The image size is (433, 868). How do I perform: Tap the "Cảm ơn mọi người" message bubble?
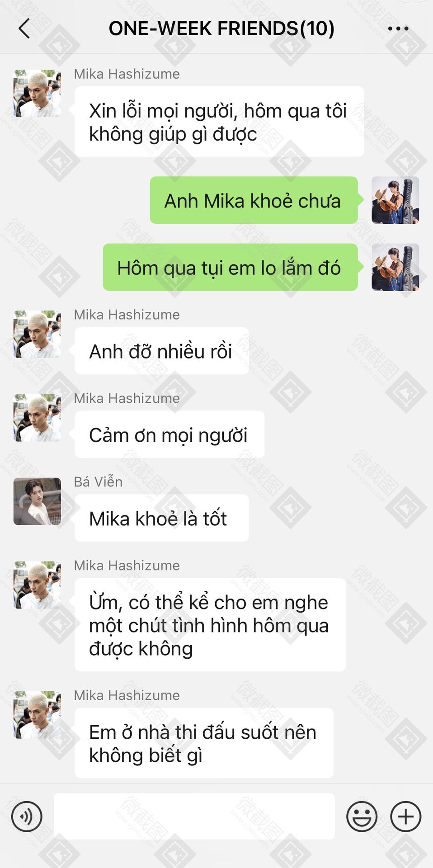click(x=169, y=434)
